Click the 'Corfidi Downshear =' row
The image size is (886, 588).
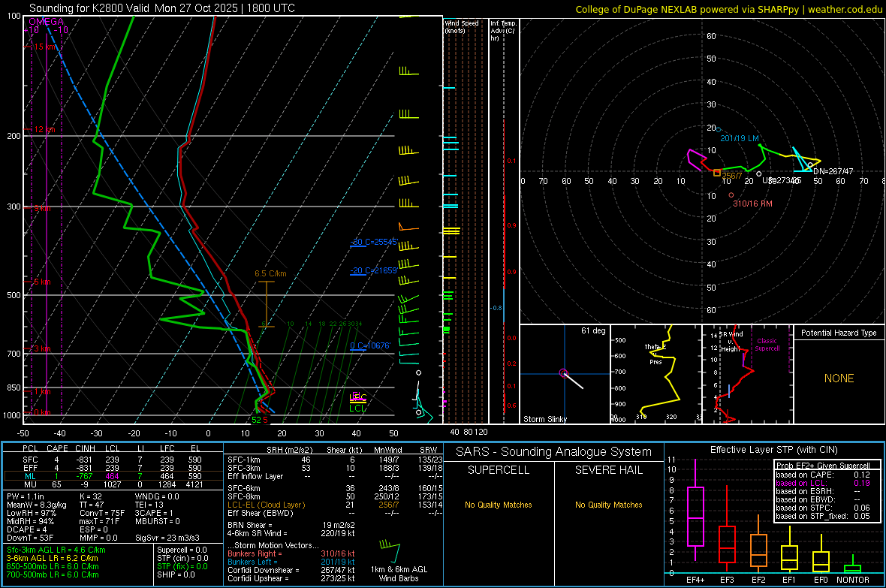pyautogui.click(x=291, y=570)
